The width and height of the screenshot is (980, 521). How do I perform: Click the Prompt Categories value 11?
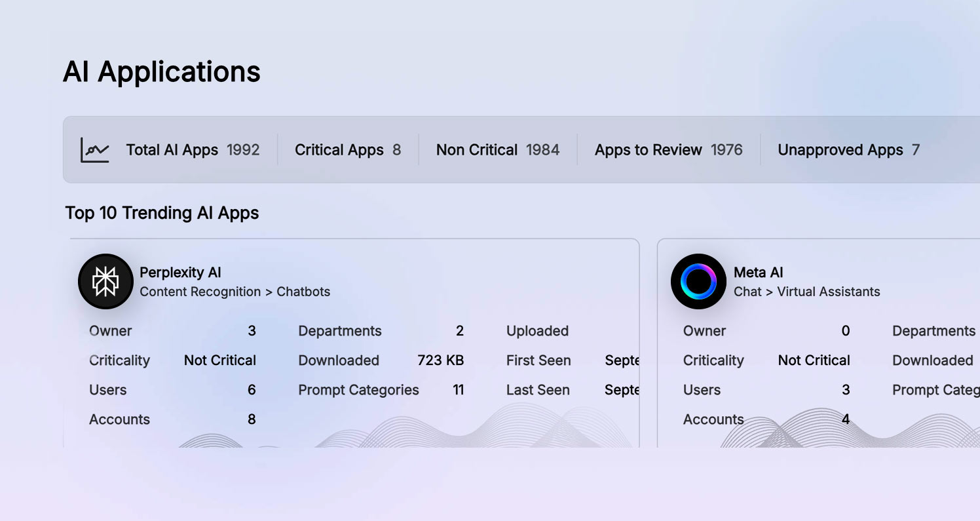[x=459, y=390]
